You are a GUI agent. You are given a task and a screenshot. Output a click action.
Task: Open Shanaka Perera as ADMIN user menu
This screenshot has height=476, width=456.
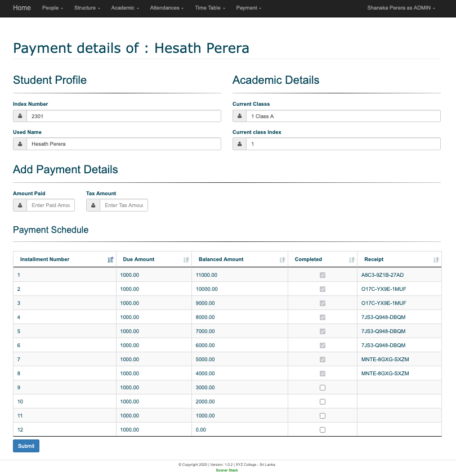[x=401, y=8]
